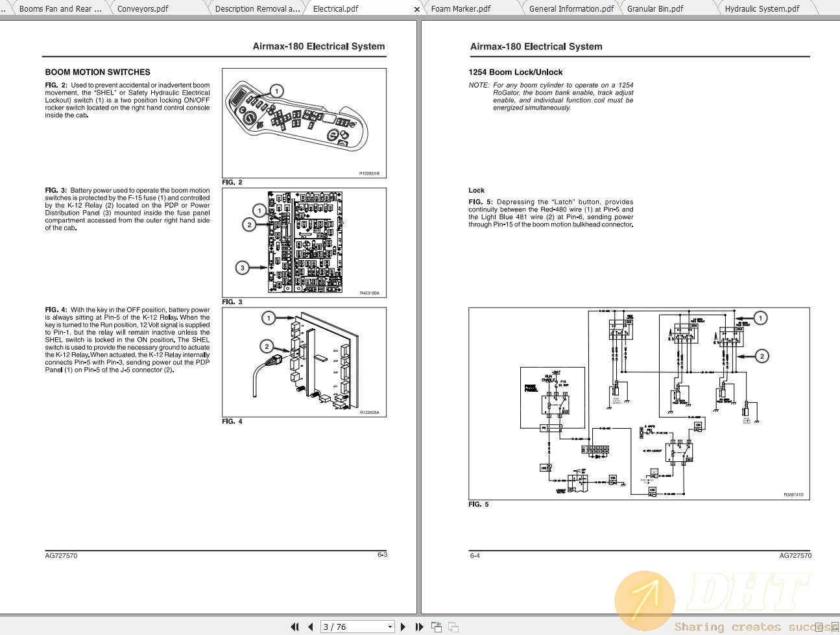Click the FIG. 2 control console illustration
The image size is (840, 635).
coord(304,123)
